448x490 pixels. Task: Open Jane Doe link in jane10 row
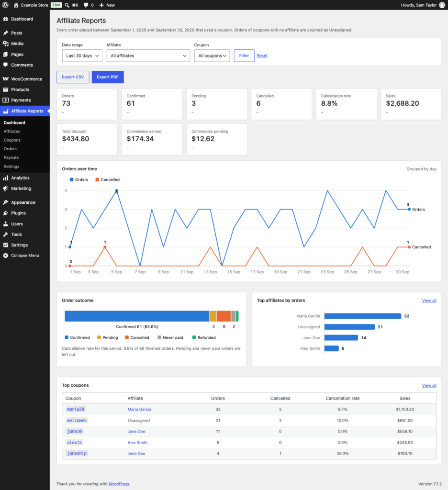136,431
